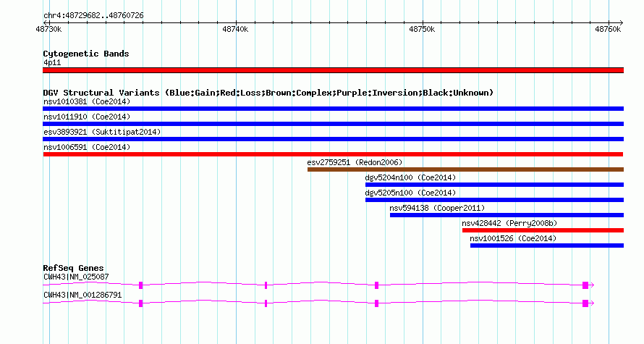Open variant label nsv1010381 (Coe2014)

[87, 101]
